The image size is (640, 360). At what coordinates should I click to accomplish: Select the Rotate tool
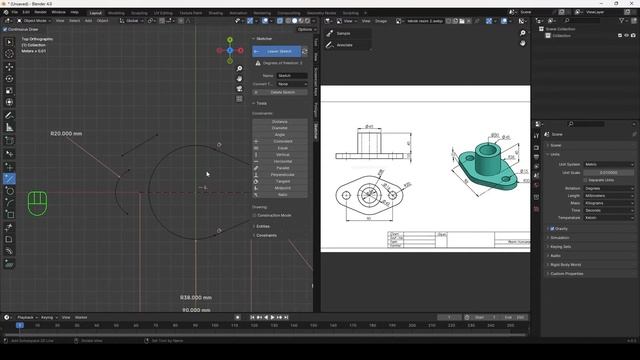9,79
